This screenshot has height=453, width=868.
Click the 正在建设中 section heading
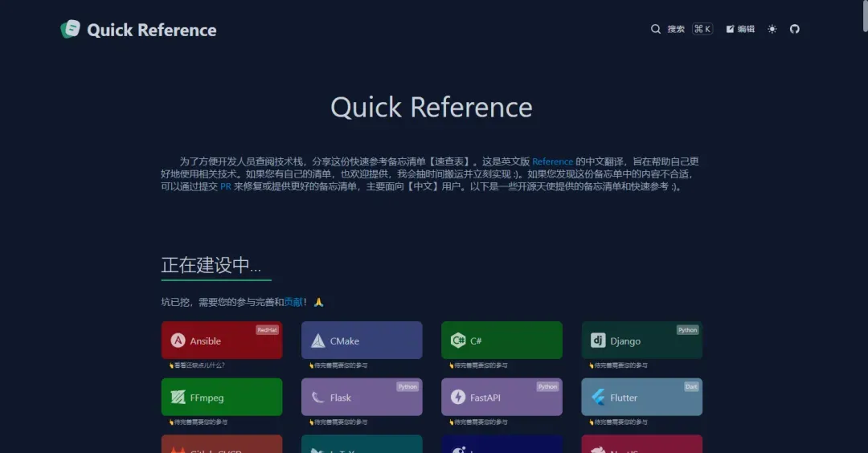click(x=211, y=265)
